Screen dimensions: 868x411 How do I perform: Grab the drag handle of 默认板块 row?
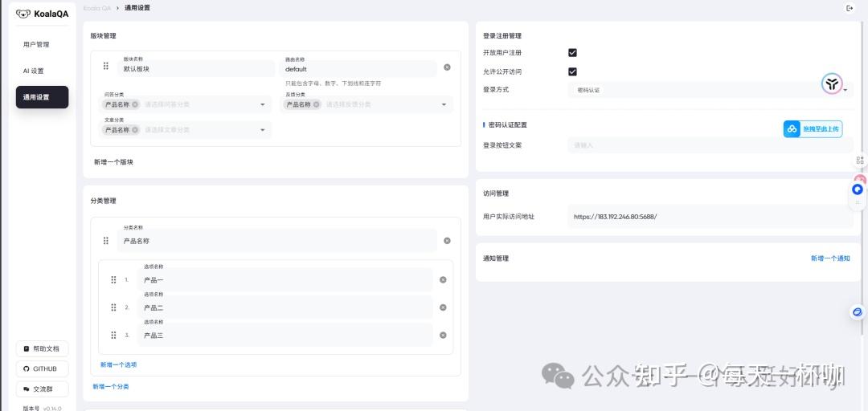pyautogui.click(x=106, y=67)
